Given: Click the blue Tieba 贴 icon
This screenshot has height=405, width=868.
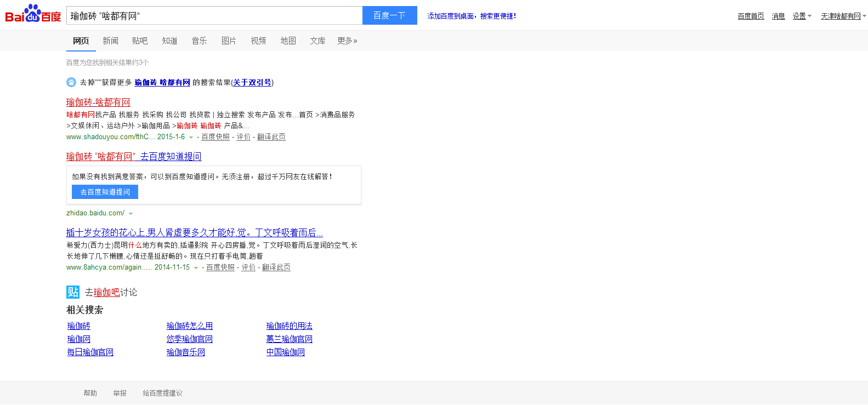Looking at the screenshot, I should click(73, 292).
